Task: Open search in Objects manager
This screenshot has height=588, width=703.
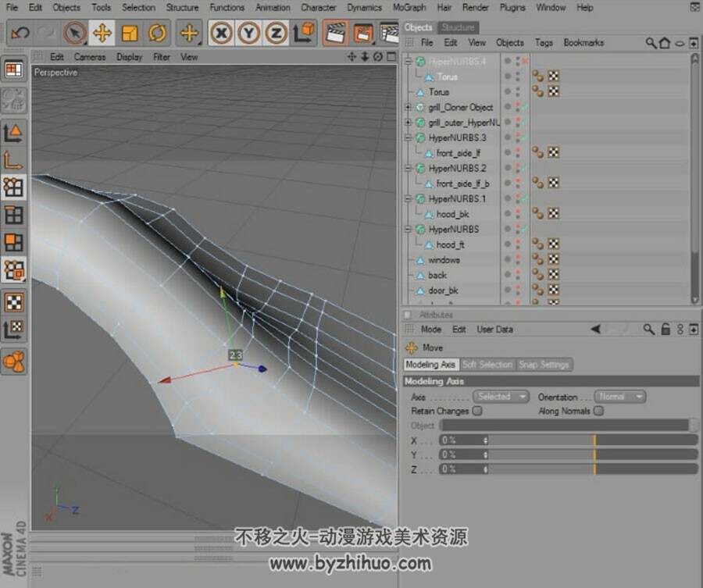Action: coord(651,43)
